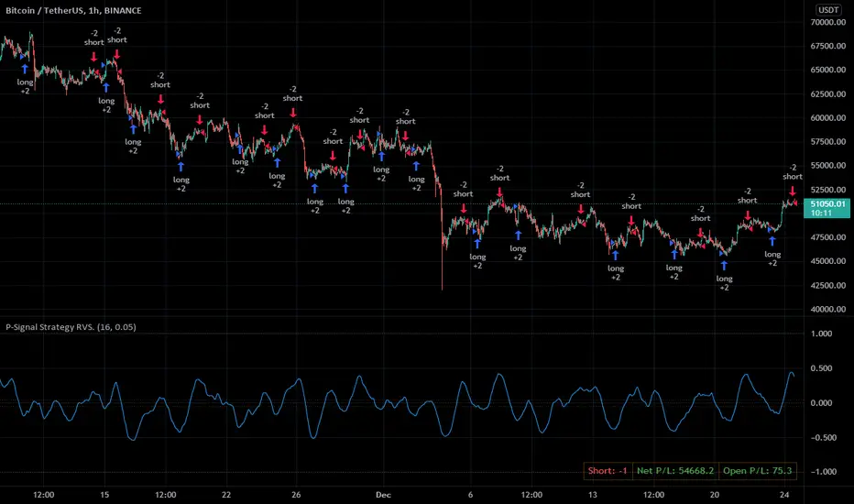Image resolution: width=854 pixels, height=504 pixels.
Task: Click the red short arrow above the 26 date
Action: pos(293,114)
